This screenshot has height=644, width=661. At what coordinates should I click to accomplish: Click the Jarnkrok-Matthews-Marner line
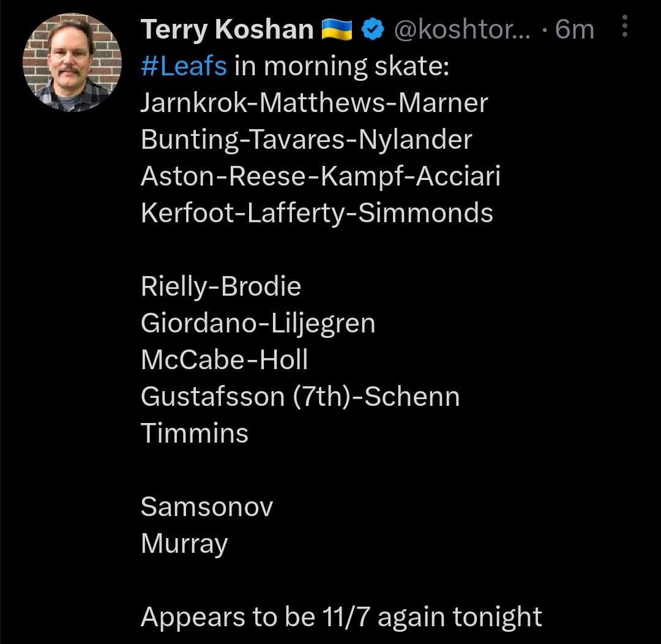314,103
